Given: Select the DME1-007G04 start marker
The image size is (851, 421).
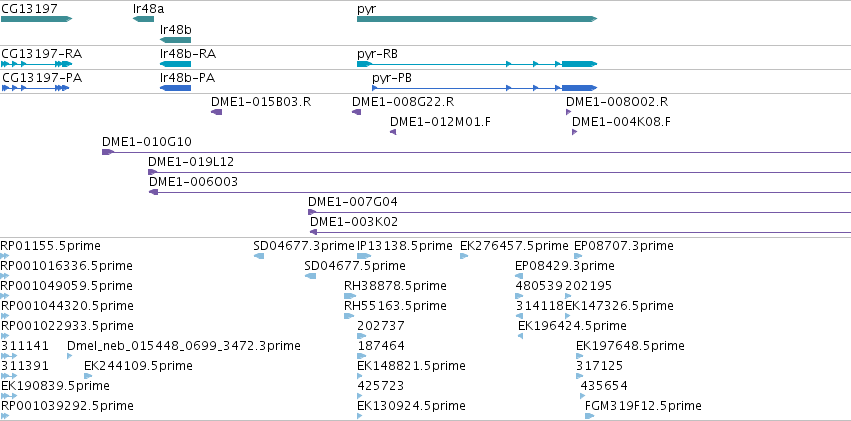Looking at the screenshot, I should pos(312,212).
